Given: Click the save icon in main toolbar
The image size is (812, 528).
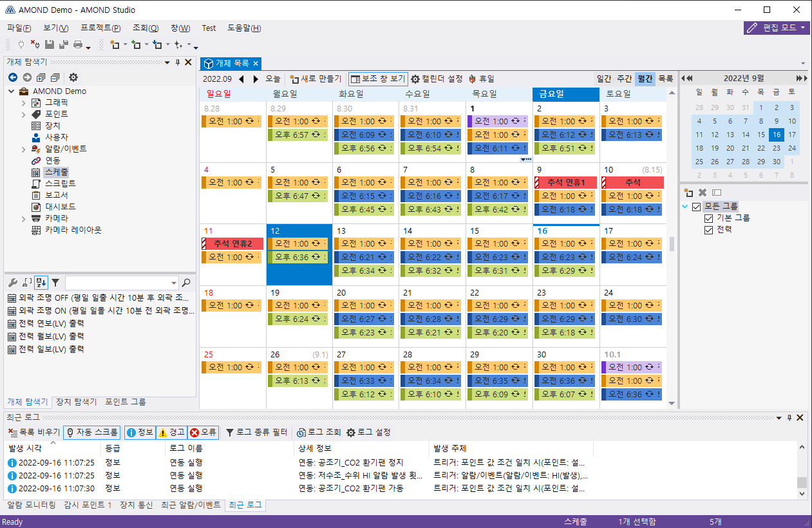Looking at the screenshot, I should [50, 45].
